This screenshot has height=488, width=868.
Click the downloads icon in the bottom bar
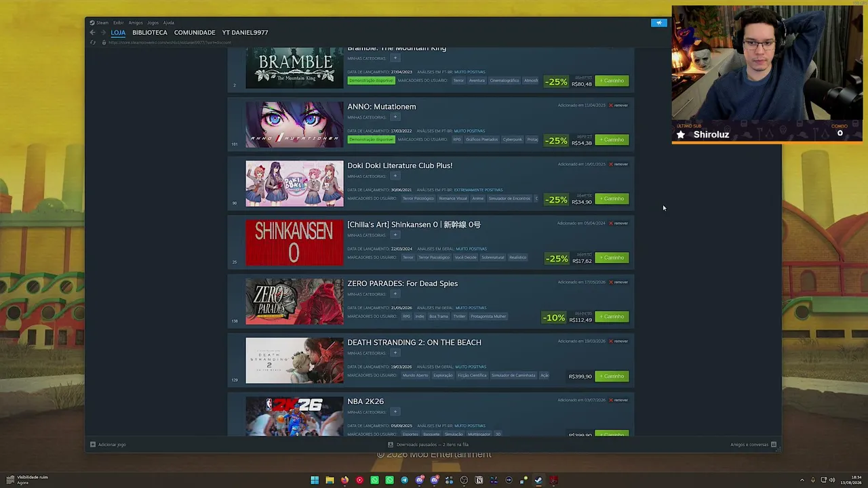pos(391,445)
